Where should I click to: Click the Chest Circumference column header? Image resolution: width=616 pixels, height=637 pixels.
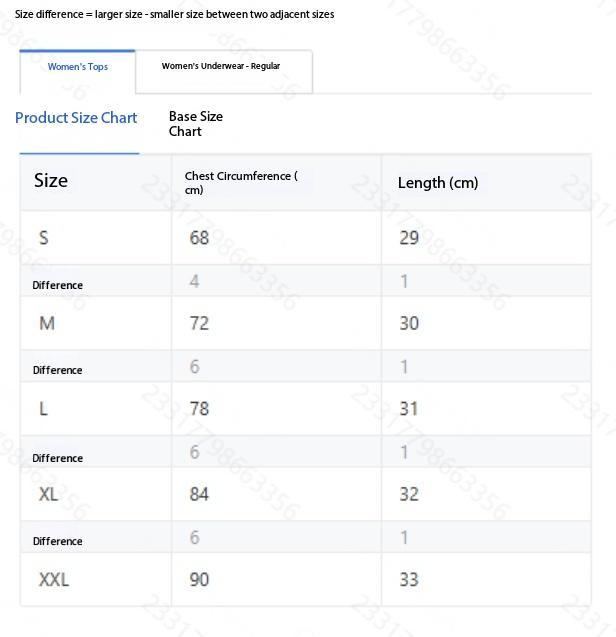(241, 182)
